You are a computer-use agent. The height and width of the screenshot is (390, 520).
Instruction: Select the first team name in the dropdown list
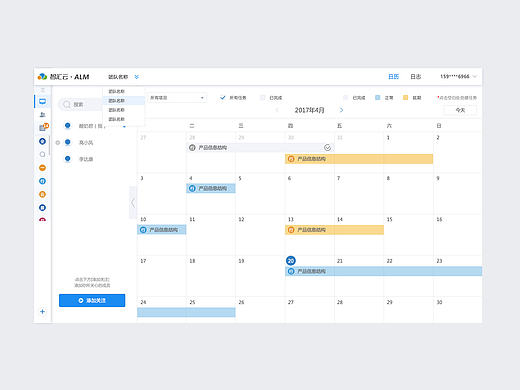123,91
